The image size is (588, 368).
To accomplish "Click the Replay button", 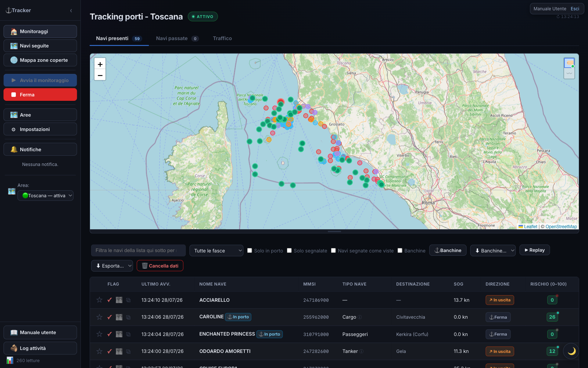I will [535, 250].
